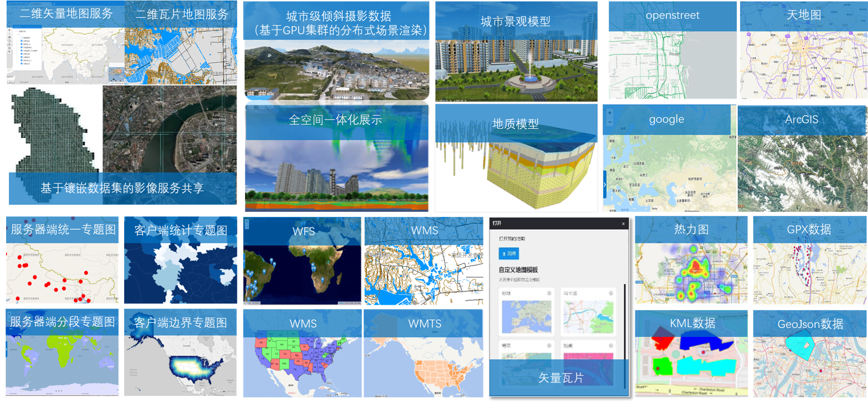Click the blue upload button in 打开 dialog
868x403 pixels.
tap(509, 253)
